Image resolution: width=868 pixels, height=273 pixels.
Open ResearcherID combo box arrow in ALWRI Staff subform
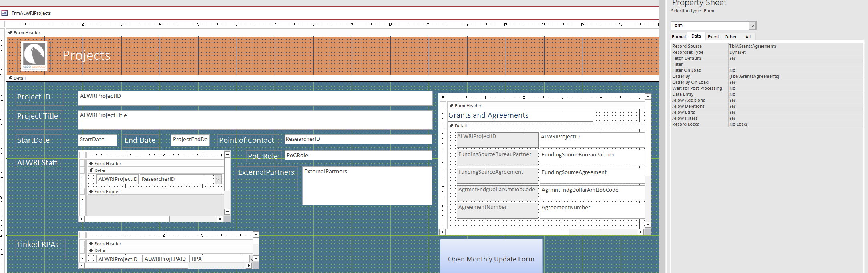tap(218, 179)
